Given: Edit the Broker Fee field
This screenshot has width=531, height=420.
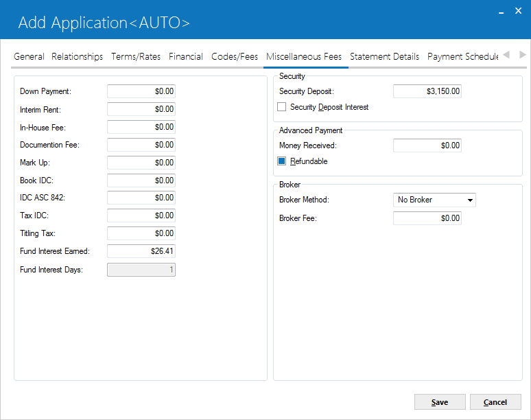Looking at the screenshot, I should [x=427, y=218].
